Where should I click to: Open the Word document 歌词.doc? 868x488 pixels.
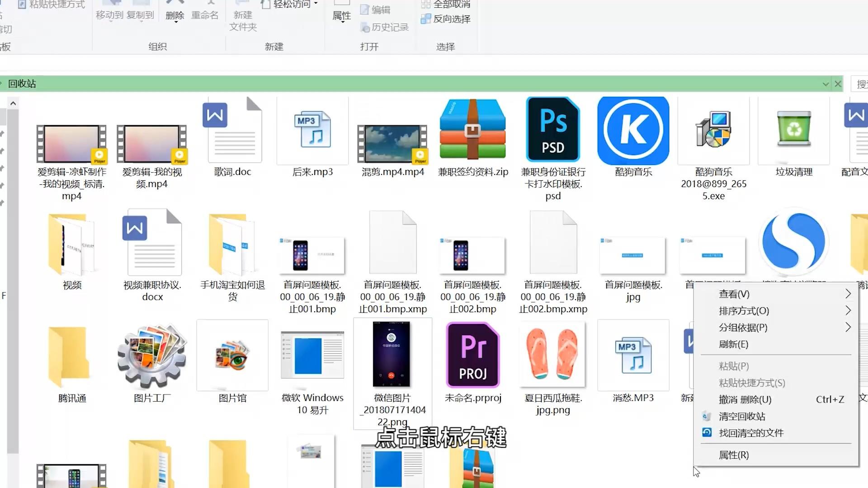[232, 130]
